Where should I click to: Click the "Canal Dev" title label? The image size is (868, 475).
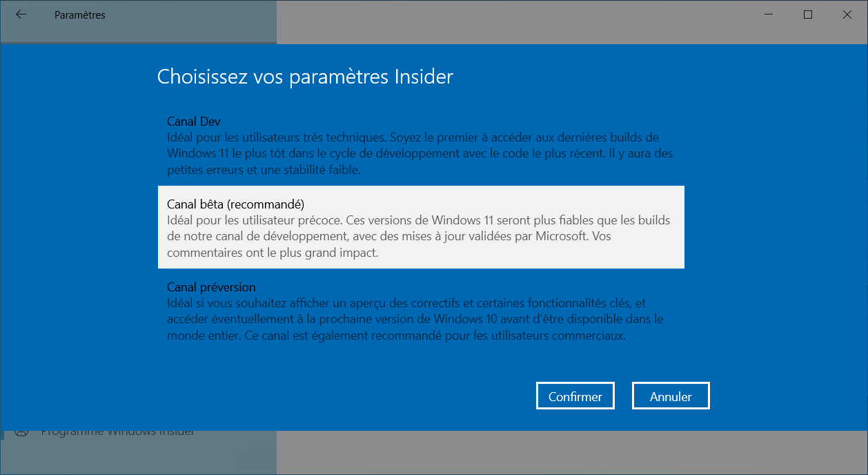[194, 121]
